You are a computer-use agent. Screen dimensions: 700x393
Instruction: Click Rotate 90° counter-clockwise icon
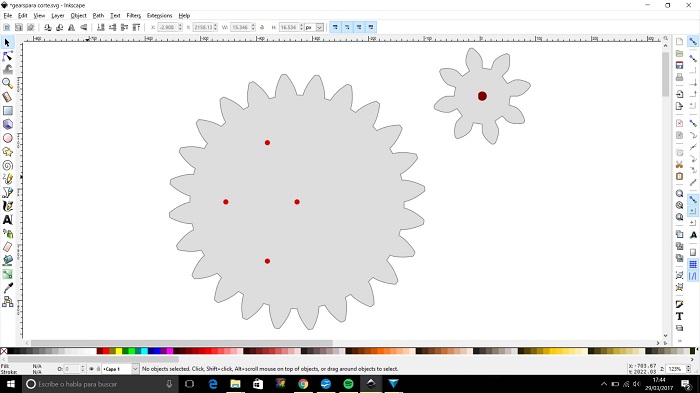48,27
